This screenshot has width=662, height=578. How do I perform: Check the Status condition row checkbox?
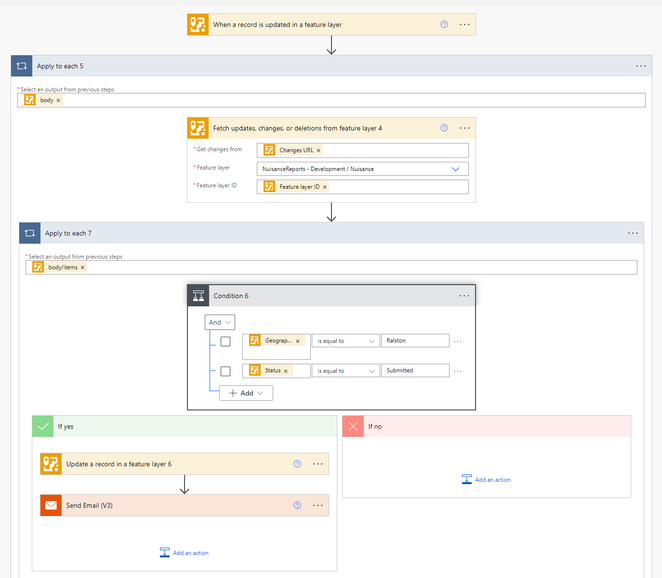(x=225, y=371)
